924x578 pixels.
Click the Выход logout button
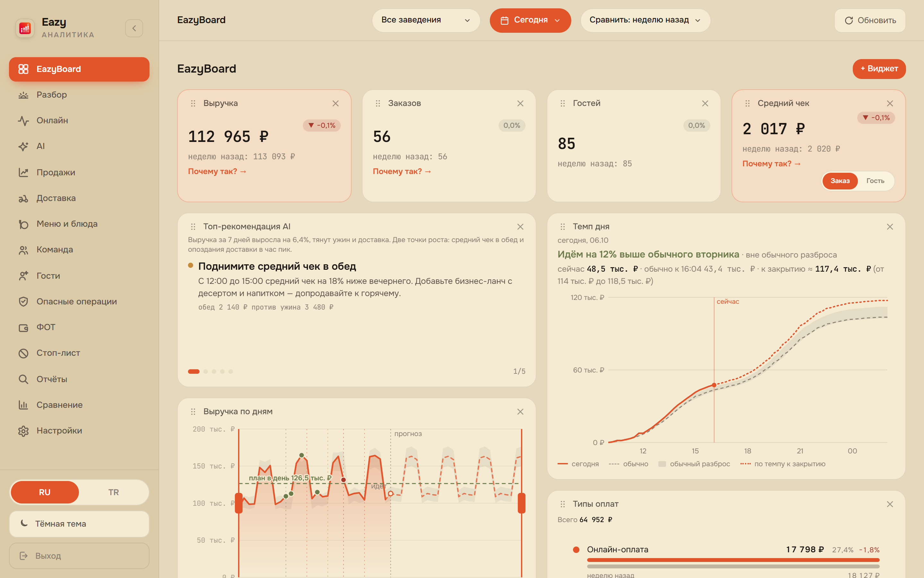(79, 556)
